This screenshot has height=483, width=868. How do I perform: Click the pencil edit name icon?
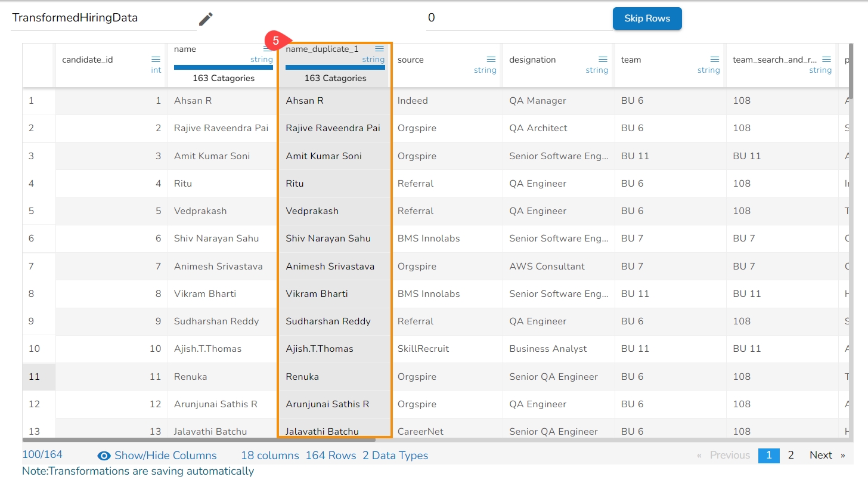pyautogui.click(x=206, y=19)
